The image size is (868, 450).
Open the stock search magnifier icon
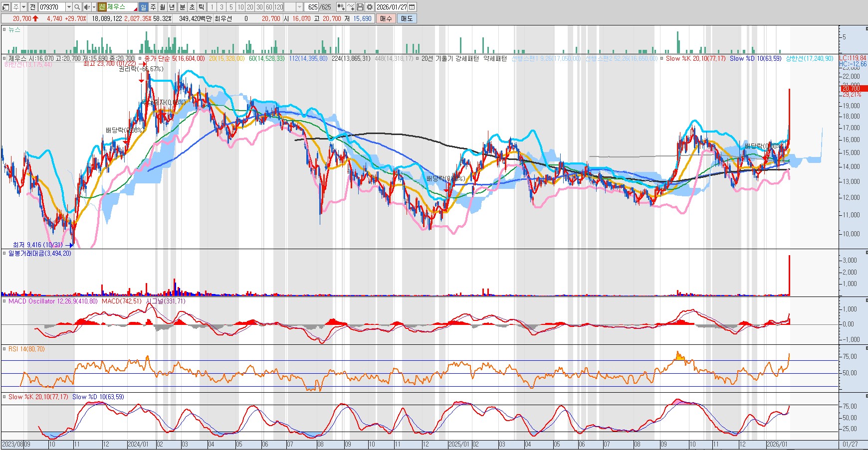pyautogui.click(x=77, y=7)
